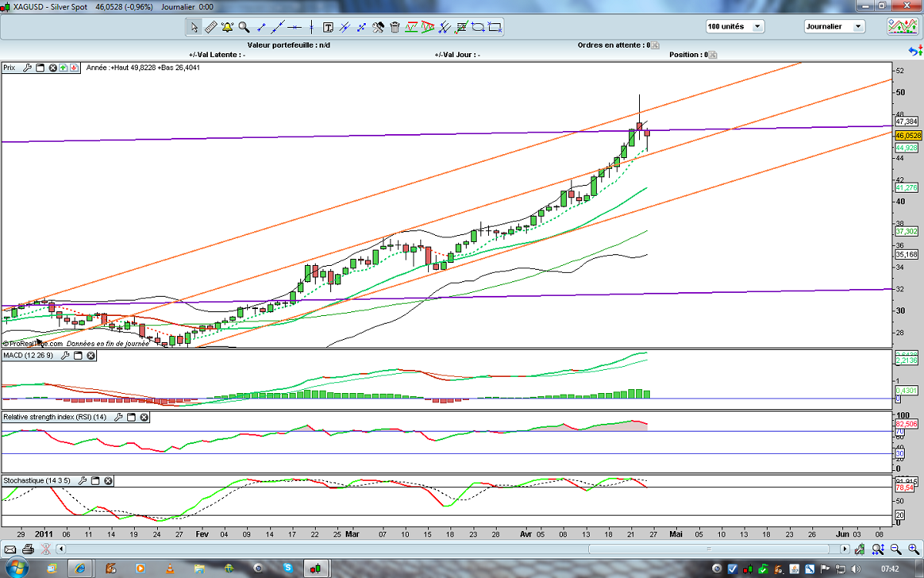Choose the rectangle drawing tool

(495, 28)
